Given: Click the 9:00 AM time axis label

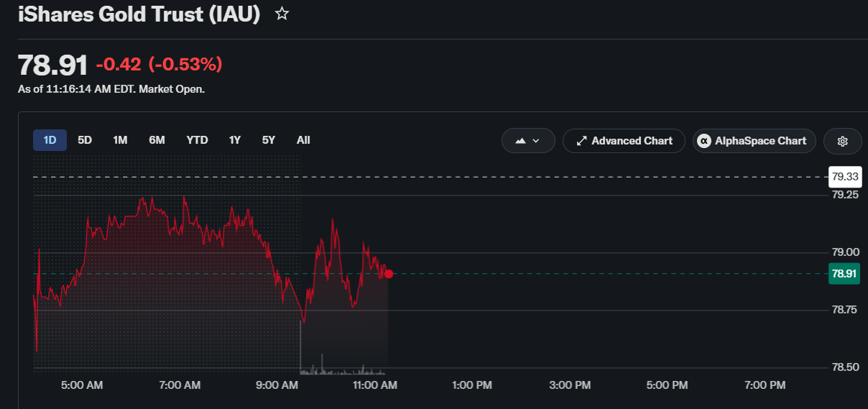Looking at the screenshot, I should (x=277, y=385).
